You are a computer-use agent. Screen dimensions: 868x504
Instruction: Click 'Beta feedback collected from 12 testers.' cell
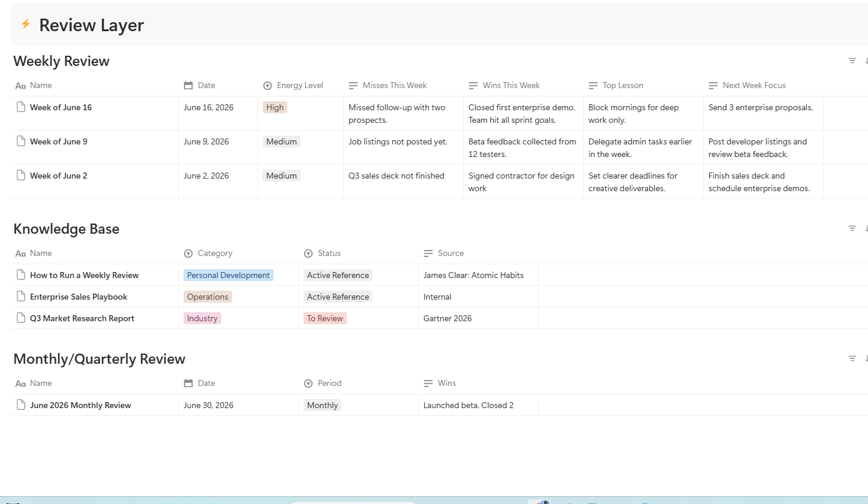click(523, 147)
